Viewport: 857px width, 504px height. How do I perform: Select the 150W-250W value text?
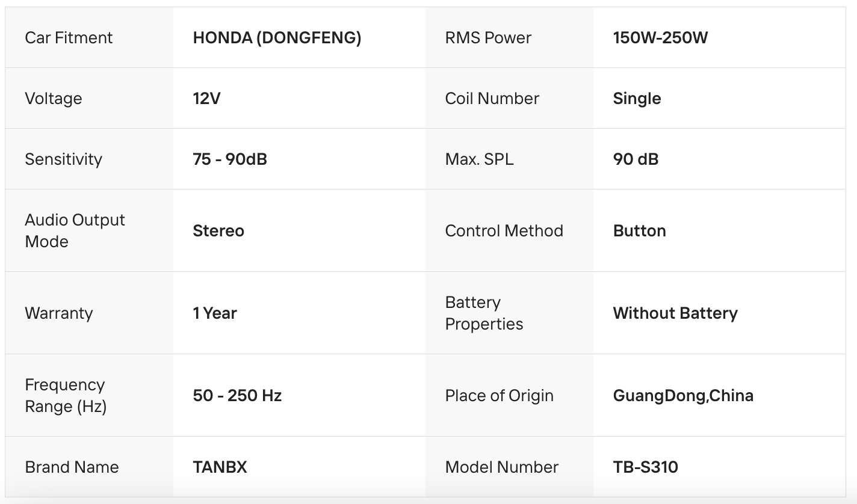pyautogui.click(x=660, y=38)
